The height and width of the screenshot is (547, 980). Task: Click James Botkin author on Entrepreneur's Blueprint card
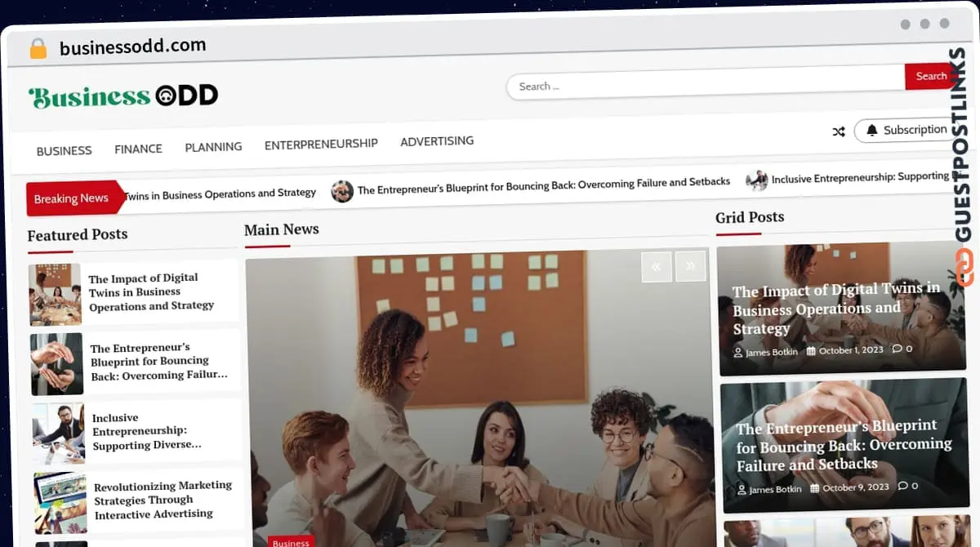pyautogui.click(x=776, y=490)
